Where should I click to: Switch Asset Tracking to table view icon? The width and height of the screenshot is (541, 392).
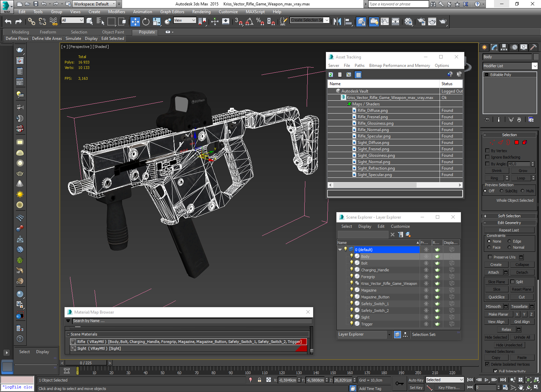coord(358,75)
